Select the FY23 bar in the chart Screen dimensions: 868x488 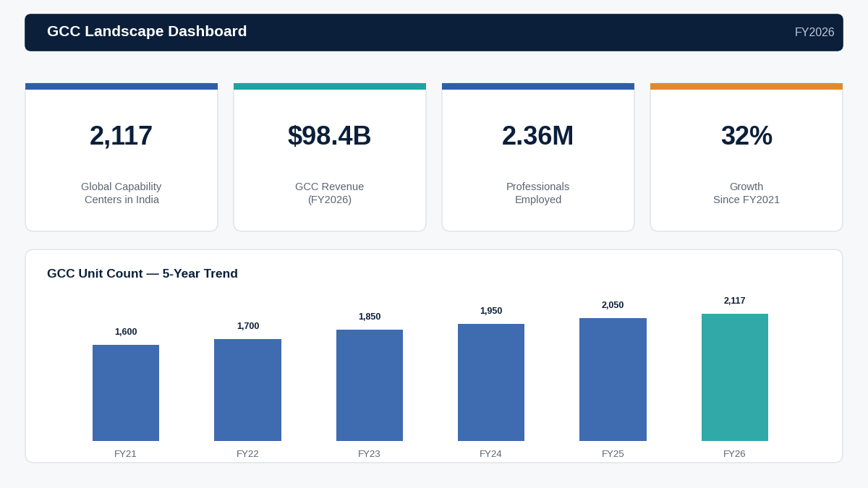pos(370,385)
